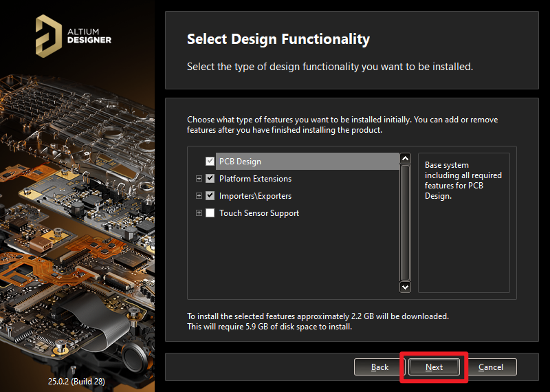Click the feature list scroll up arrow

(x=405, y=159)
